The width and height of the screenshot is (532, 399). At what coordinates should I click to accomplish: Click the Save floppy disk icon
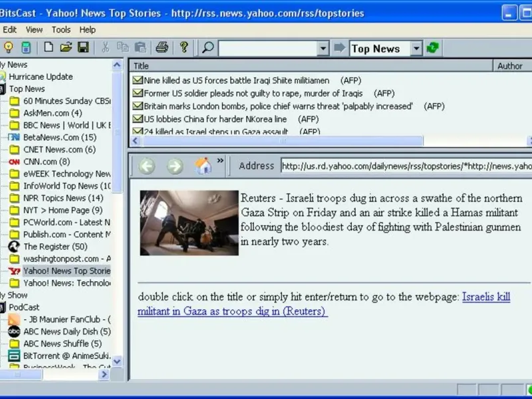pyautogui.click(x=83, y=47)
